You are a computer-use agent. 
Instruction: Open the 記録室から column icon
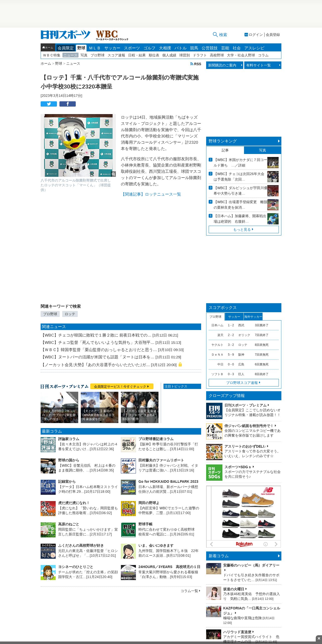tap(48, 487)
